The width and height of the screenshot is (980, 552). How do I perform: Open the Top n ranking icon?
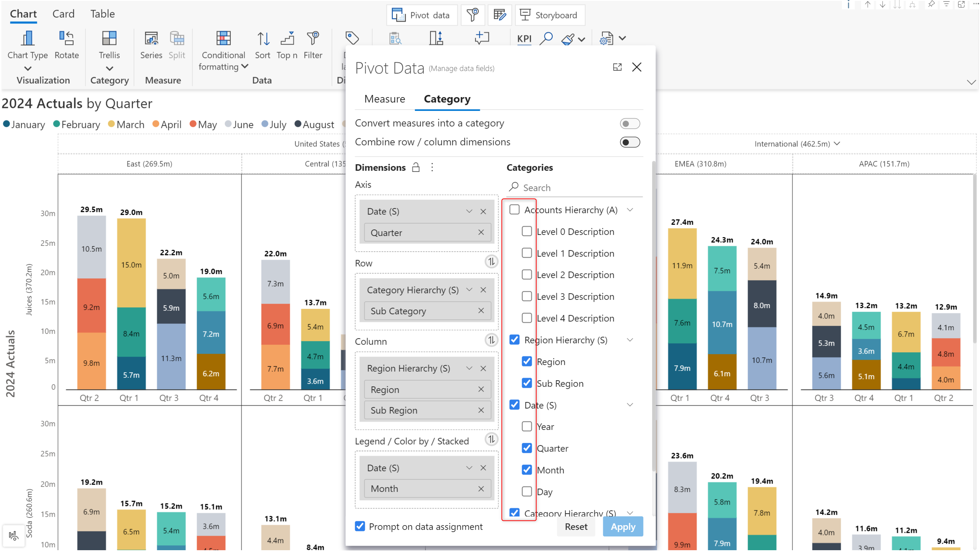(287, 38)
